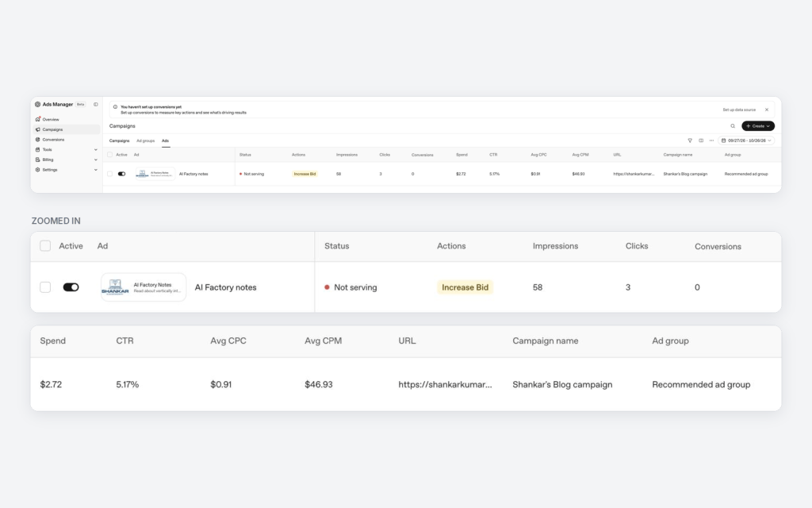Tick the row checkbox in the zoomed-in panel
The image size is (812, 508).
[45, 287]
